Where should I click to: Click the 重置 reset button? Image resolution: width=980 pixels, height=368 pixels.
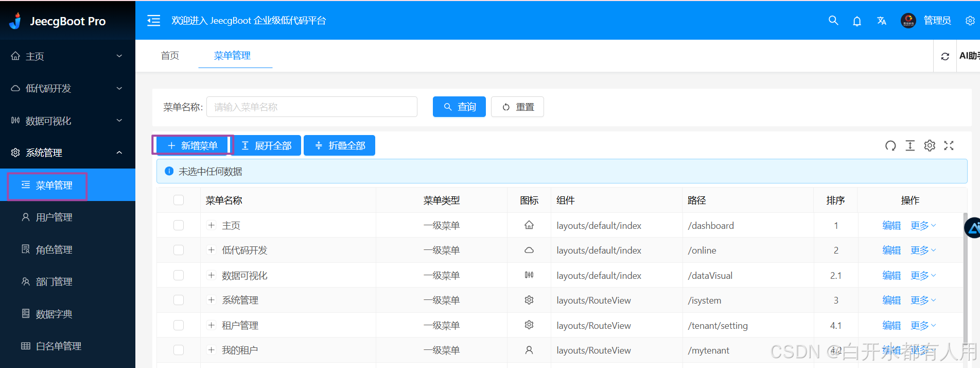pyautogui.click(x=517, y=107)
